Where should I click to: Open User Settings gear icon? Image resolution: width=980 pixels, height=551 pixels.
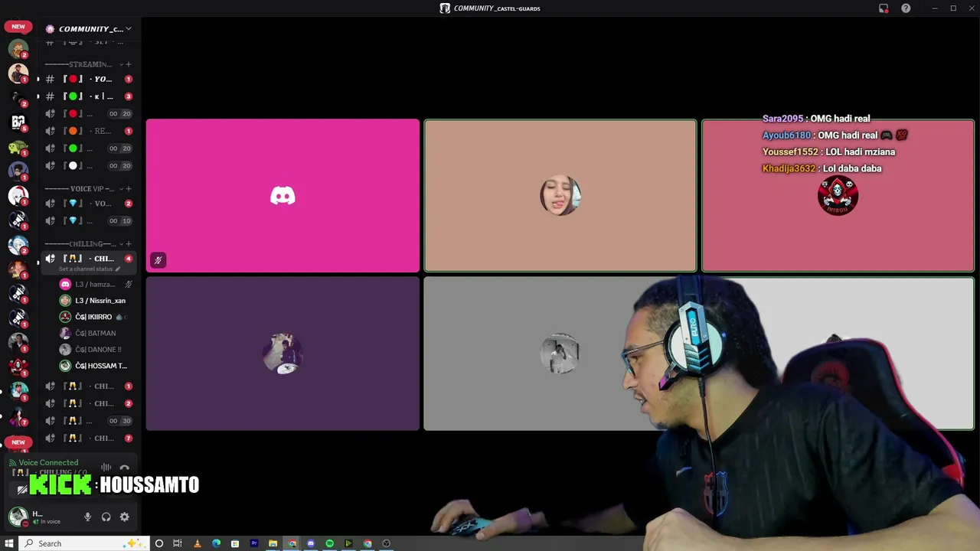(125, 517)
